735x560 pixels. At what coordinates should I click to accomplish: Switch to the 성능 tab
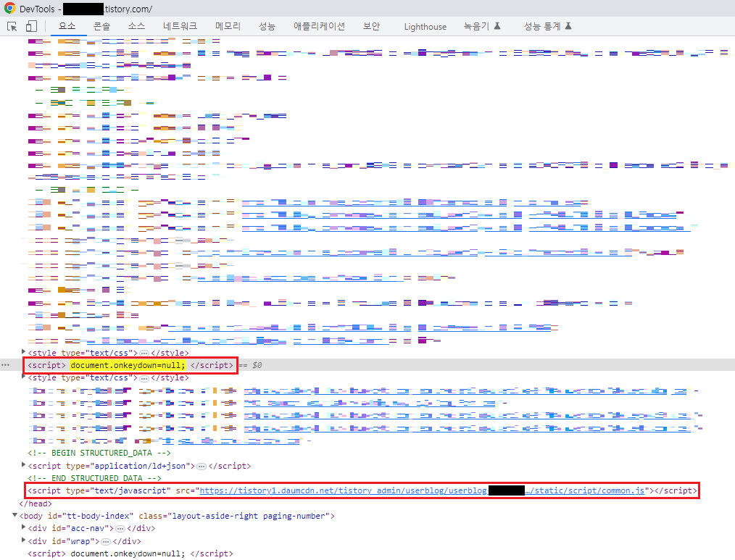pyautogui.click(x=267, y=26)
